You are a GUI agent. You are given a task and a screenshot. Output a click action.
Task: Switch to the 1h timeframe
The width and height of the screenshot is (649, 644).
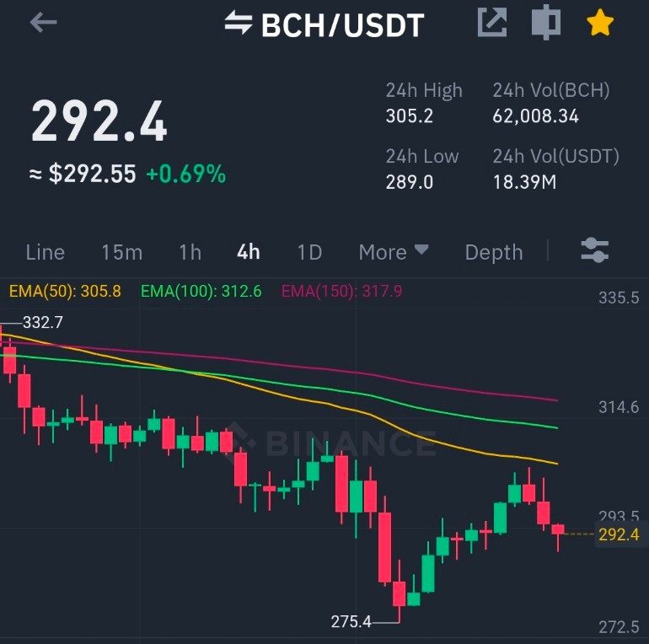(x=190, y=252)
